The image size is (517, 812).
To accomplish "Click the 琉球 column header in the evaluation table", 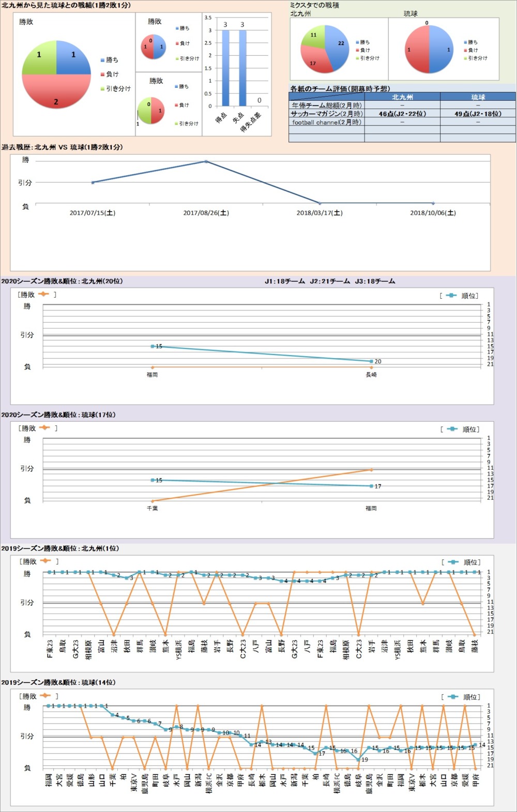I will tap(478, 97).
